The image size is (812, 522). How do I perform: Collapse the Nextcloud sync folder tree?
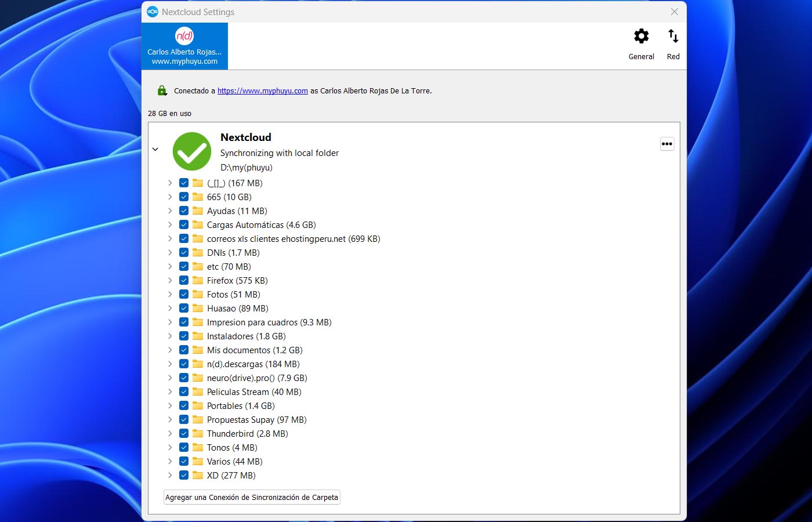(x=155, y=149)
